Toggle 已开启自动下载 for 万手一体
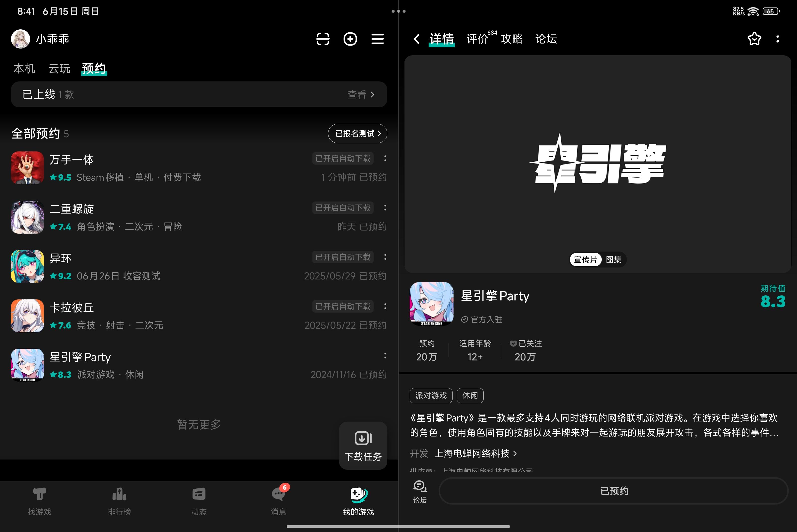 (x=343, y=158)
